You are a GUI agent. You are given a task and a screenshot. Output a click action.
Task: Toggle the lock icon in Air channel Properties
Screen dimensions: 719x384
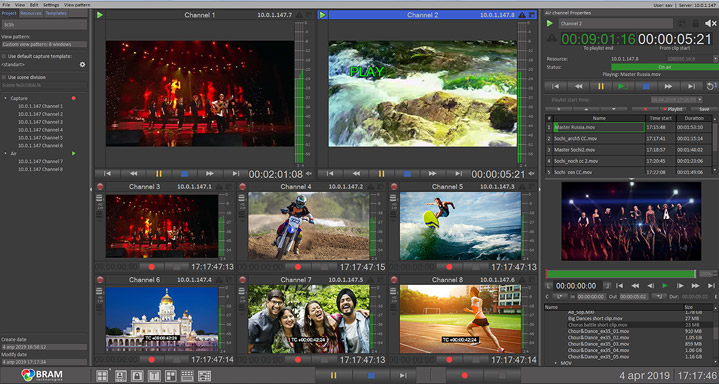pyautogui.click(x=696, y=23)
